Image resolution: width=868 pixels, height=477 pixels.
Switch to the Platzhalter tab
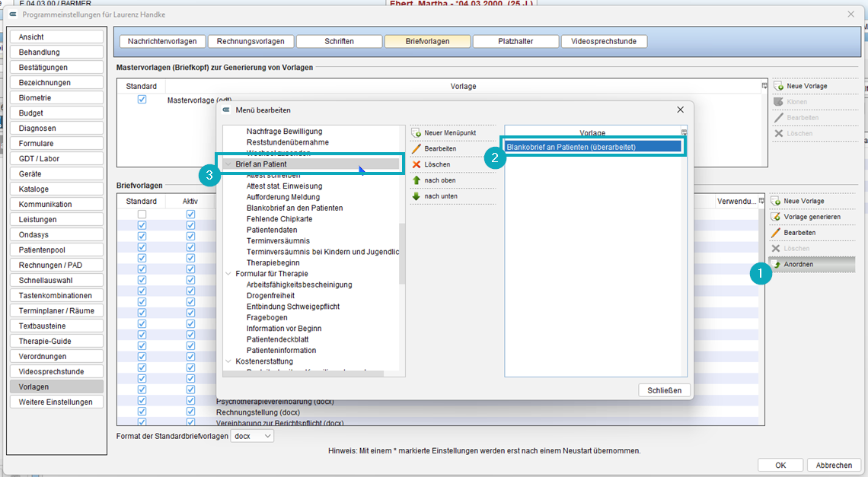pos(515,42)
